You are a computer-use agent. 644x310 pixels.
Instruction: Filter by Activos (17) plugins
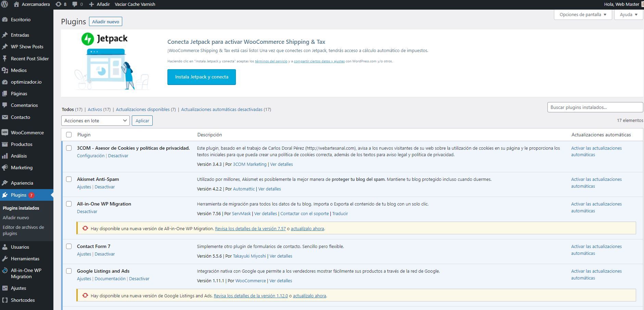[99, 109]
